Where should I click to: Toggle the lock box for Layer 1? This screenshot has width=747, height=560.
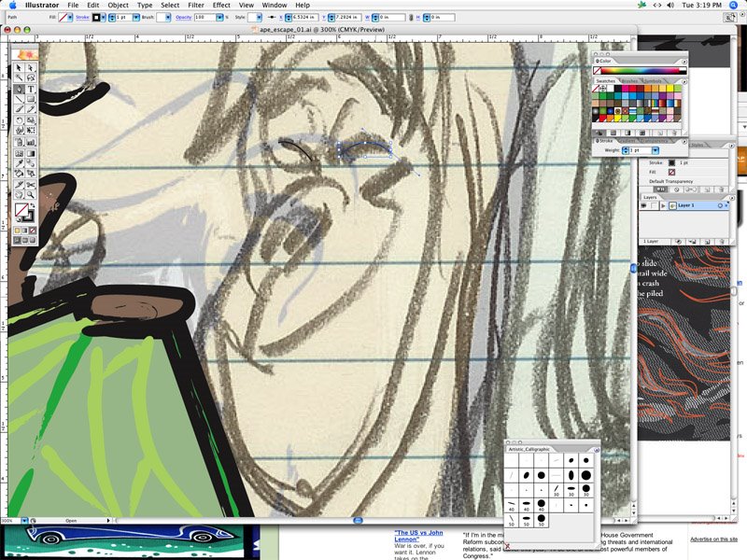(654, 205)
